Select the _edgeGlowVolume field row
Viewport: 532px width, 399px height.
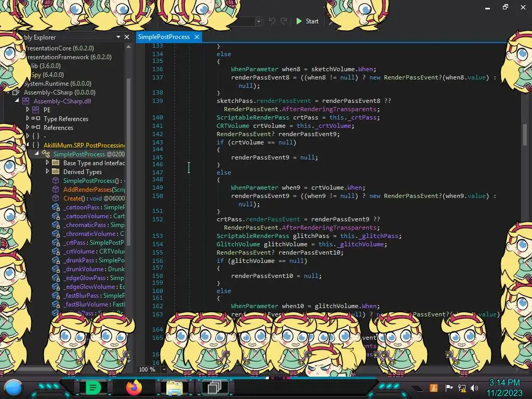point(94,286)
